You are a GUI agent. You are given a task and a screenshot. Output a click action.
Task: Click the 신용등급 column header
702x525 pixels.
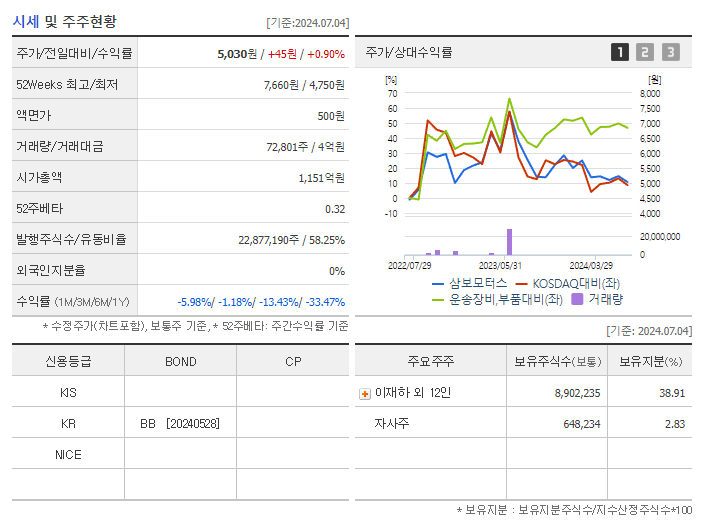68,361
